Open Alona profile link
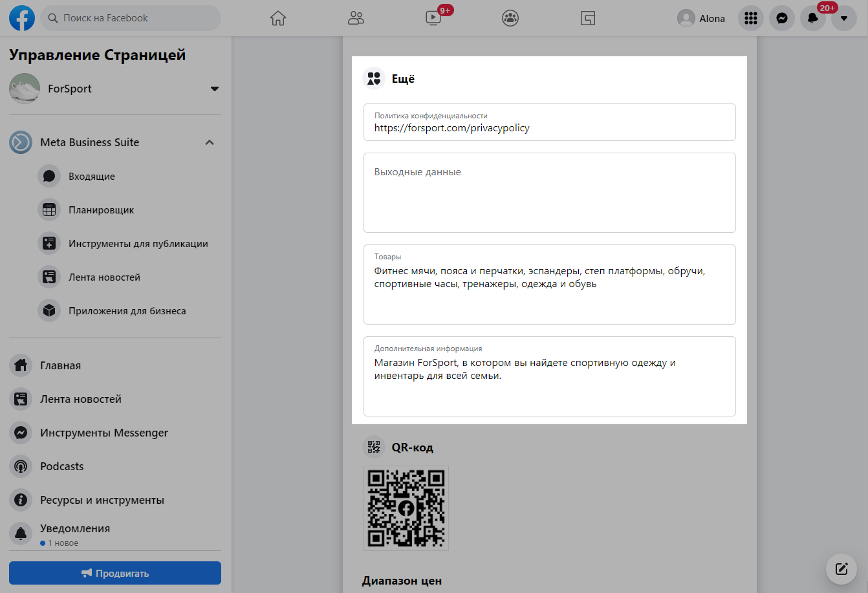868x593 pixels. click(x=701, y=18)
